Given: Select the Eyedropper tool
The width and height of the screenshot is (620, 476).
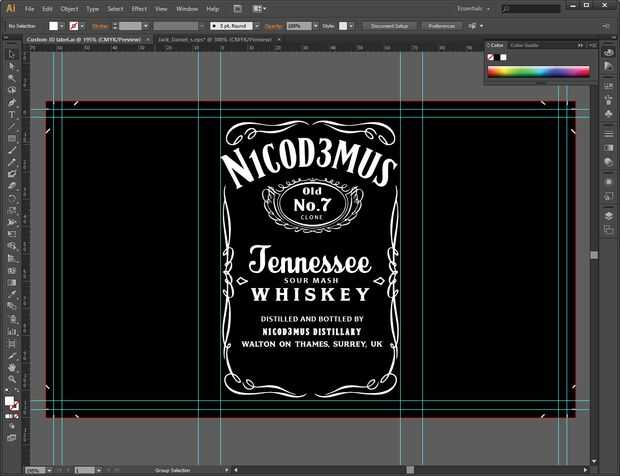Looking at the screenshot, I should click(x=12, y=294).
